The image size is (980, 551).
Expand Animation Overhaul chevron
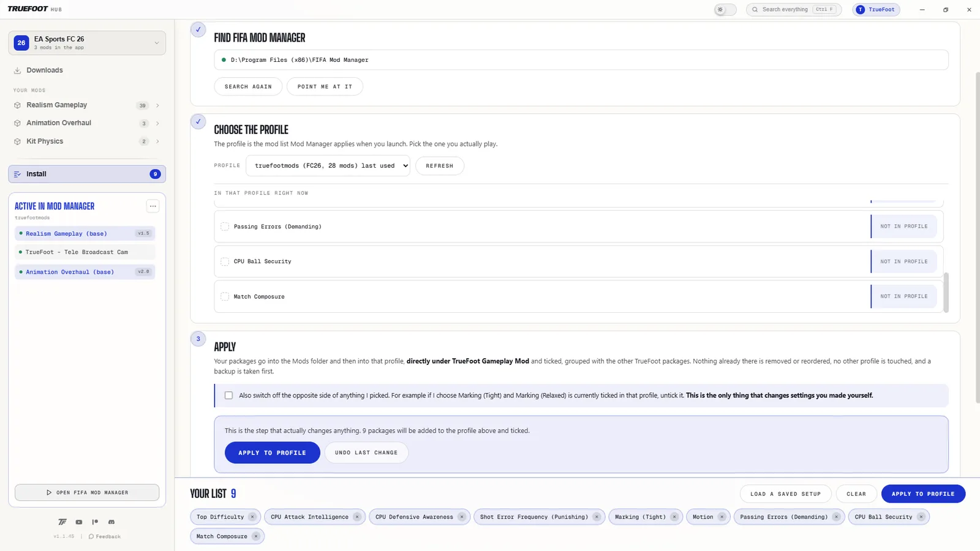[157, 123]
